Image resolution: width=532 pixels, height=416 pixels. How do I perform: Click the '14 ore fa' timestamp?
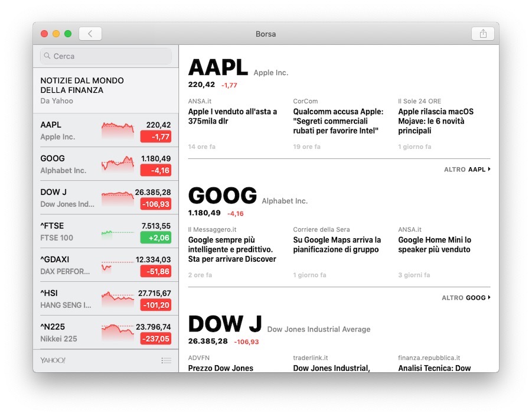(202, 147)
